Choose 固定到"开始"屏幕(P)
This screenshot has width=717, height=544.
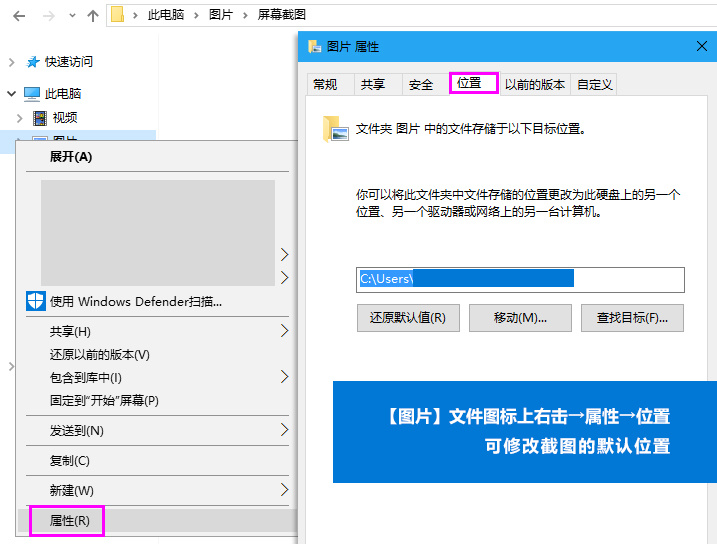pos(157,401)
